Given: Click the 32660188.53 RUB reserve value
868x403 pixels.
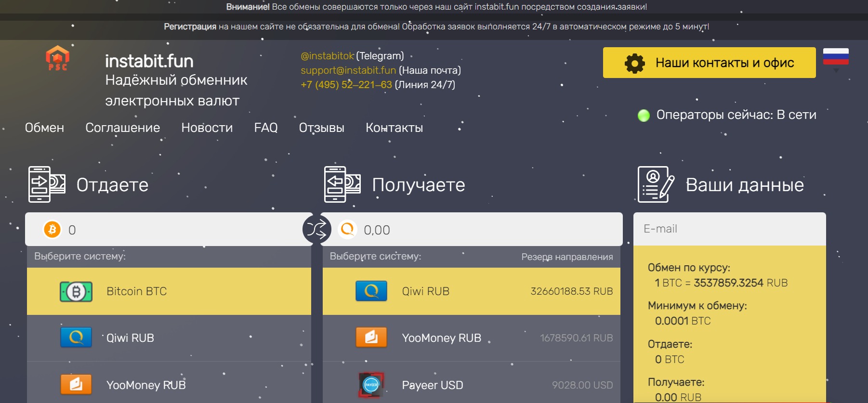Looking at the screenshot, I should click(x=572, y=291).
